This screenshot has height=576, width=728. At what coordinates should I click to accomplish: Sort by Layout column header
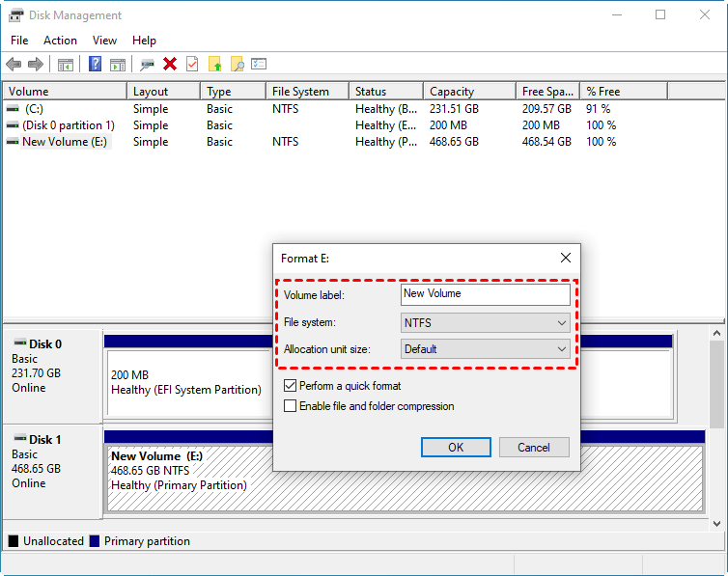click(164, 92)
